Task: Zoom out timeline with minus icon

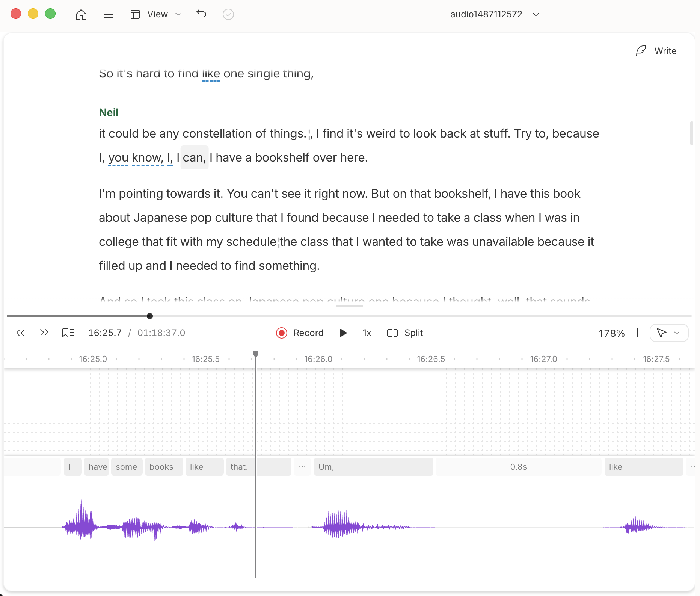Action: click(585, 333)
